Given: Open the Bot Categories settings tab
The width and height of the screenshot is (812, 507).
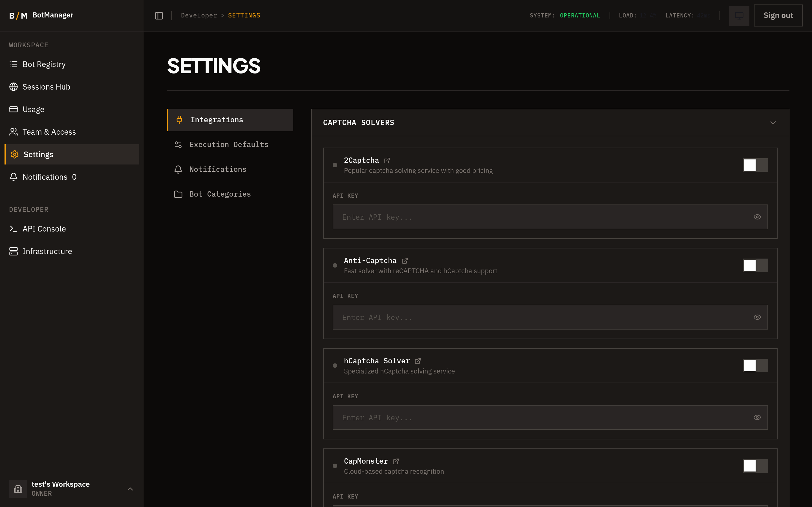Looking at the screenshot, I should pyautogui.click(x=220, y=194).
